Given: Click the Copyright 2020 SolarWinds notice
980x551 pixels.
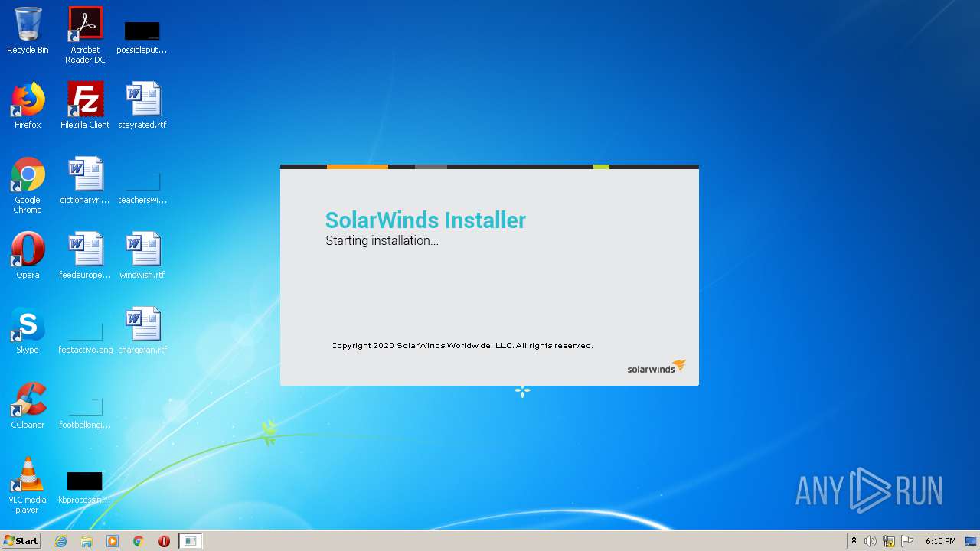Looking at the screenshot, I should [462, 346].
